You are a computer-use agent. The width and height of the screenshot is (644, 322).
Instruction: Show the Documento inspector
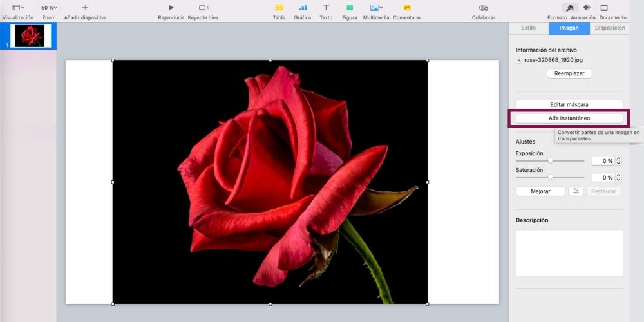pos(604,8)
